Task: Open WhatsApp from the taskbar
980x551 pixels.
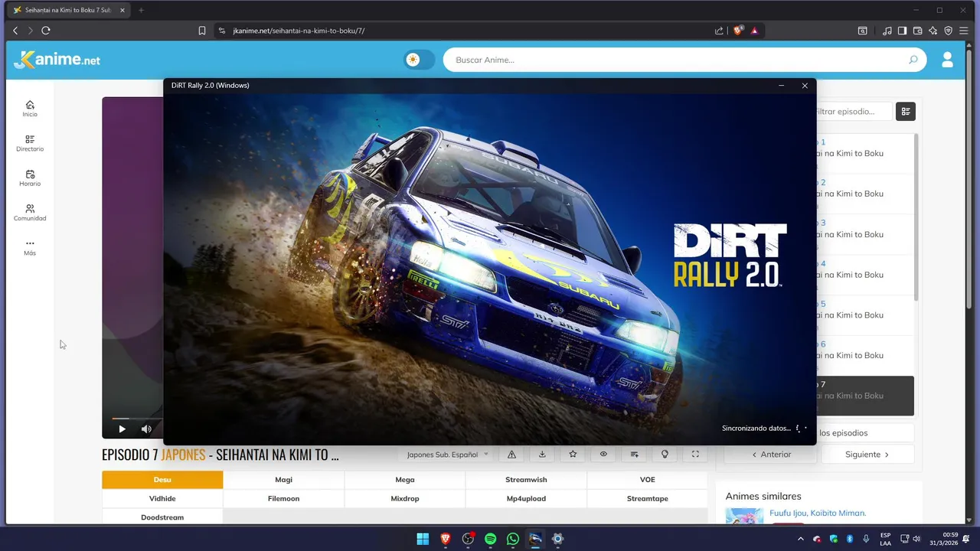Action: 513,539
